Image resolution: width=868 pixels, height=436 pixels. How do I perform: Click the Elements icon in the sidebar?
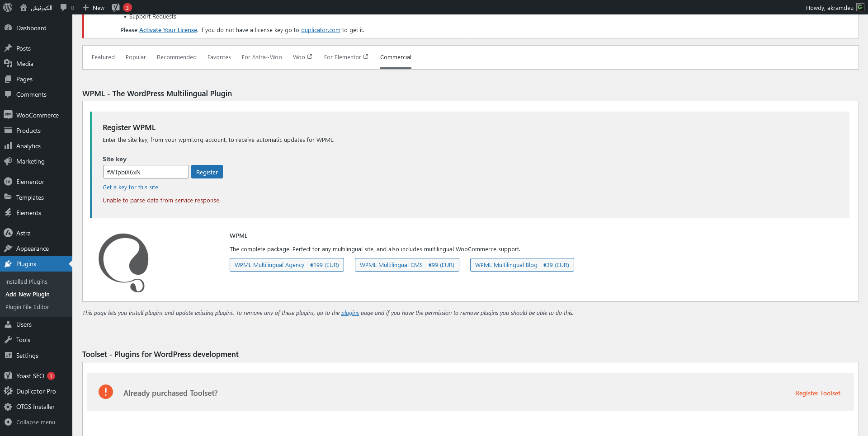tap(8, 212)
